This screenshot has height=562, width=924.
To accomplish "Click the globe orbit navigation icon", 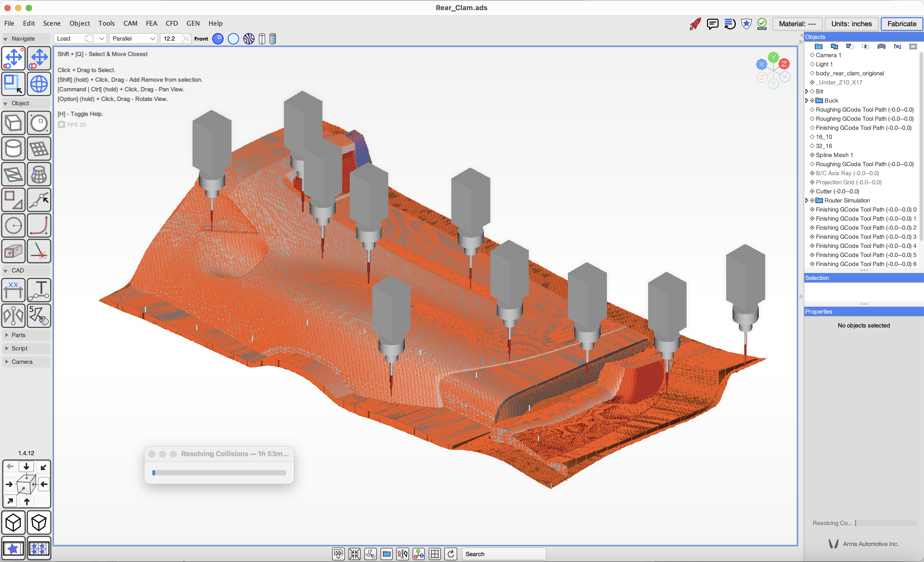I will click(39, 84).
